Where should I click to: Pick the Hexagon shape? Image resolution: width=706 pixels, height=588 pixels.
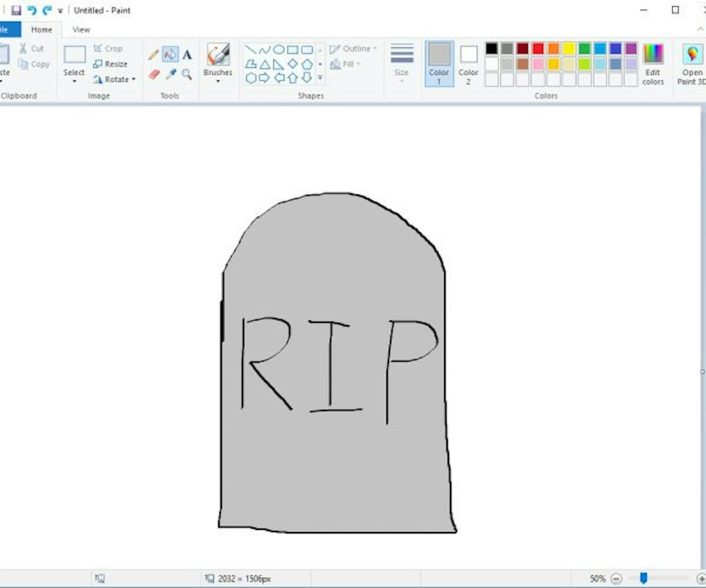(251, 78)
